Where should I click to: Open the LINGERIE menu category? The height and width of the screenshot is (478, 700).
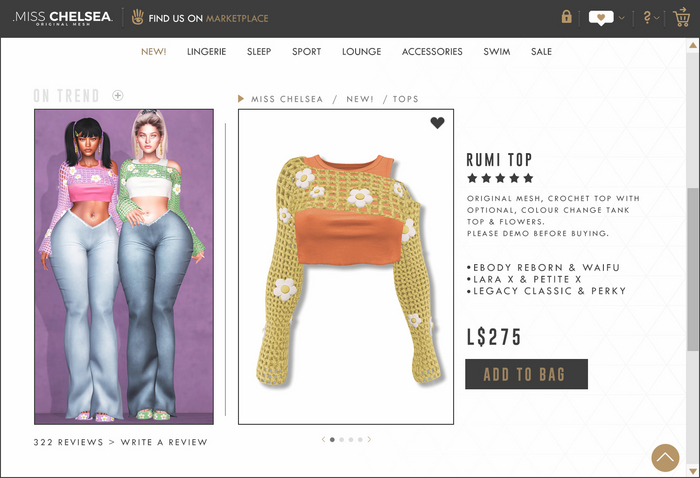[206, 52]
